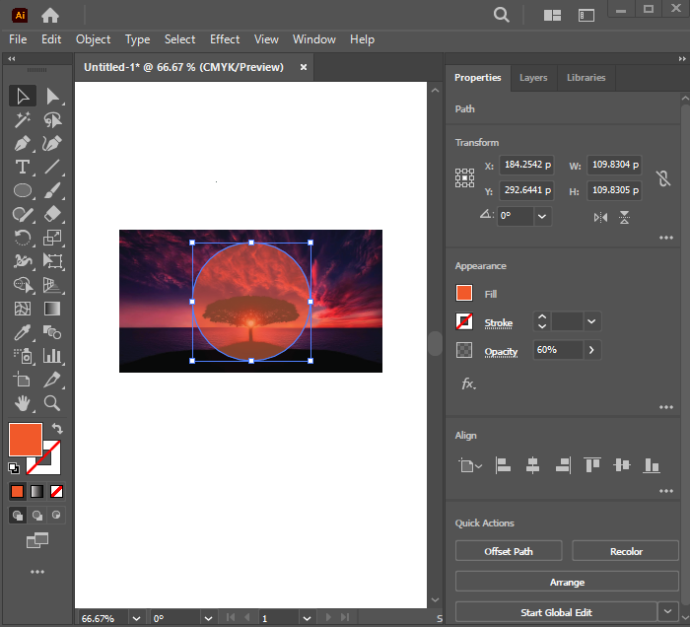This screenshot has height=627, width=690.
Task: Open the underlined Stroke link
Action: pos(498,323)
